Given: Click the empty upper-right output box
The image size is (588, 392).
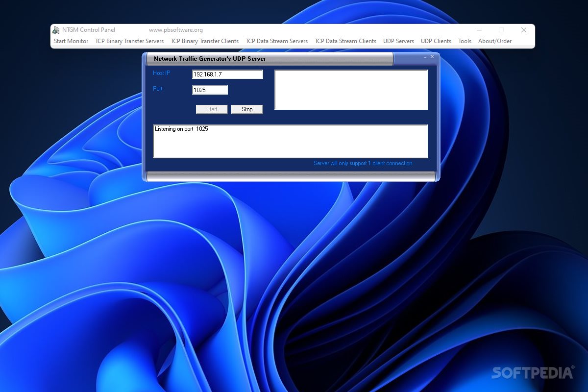Looking at the screenshot, I should [x=351, y=90].
